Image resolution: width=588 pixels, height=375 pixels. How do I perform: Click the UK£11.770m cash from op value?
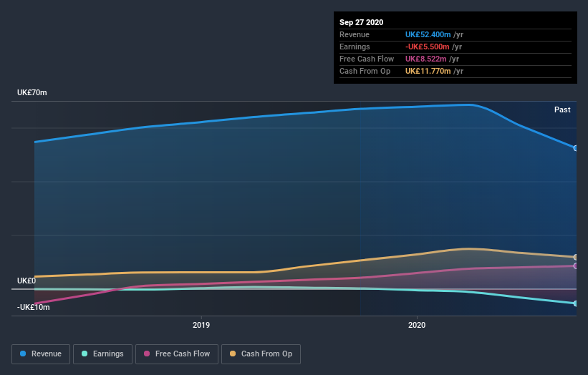428,71
